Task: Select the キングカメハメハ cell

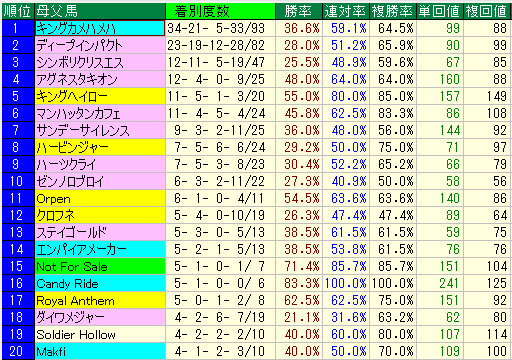Action: 100,28
